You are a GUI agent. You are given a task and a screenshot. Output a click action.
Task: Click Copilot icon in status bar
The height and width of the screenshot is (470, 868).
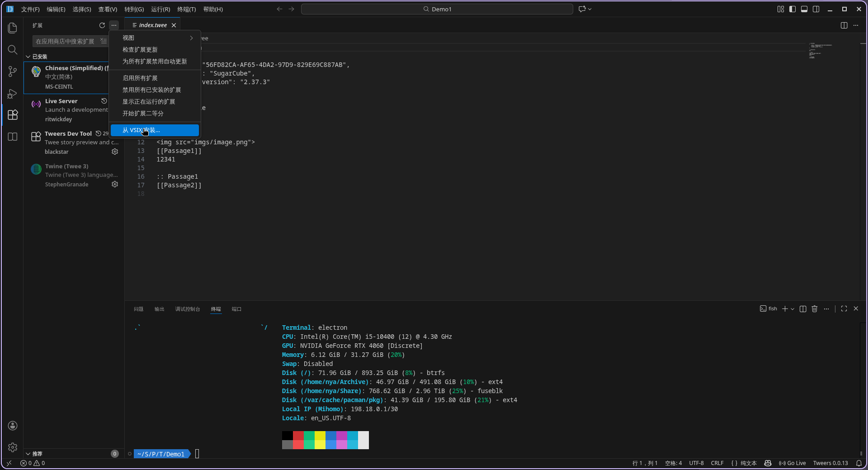point(768,463)
